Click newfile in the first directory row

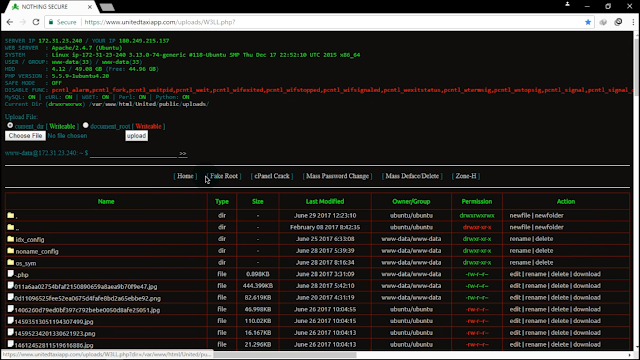[x=520, y=215]
